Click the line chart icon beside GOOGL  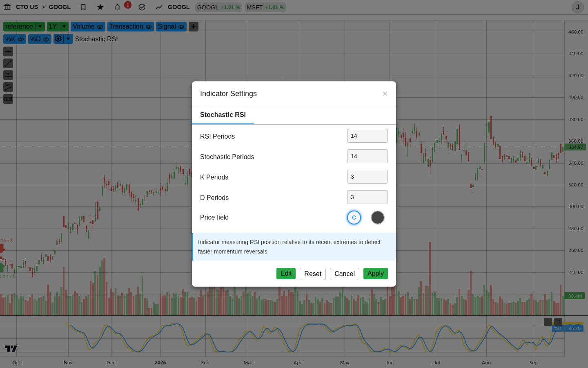coord(159,7)
